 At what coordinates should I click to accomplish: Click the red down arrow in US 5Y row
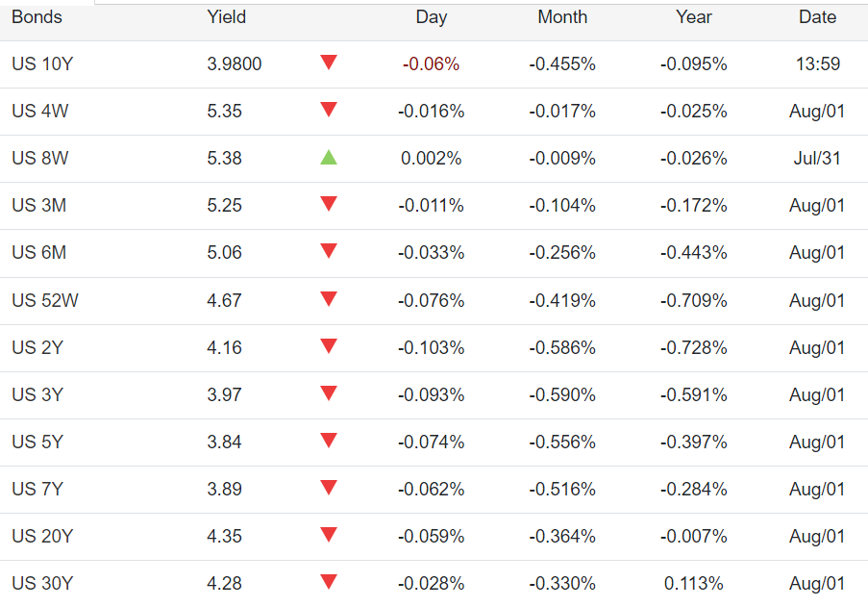[x=329, y=440]
